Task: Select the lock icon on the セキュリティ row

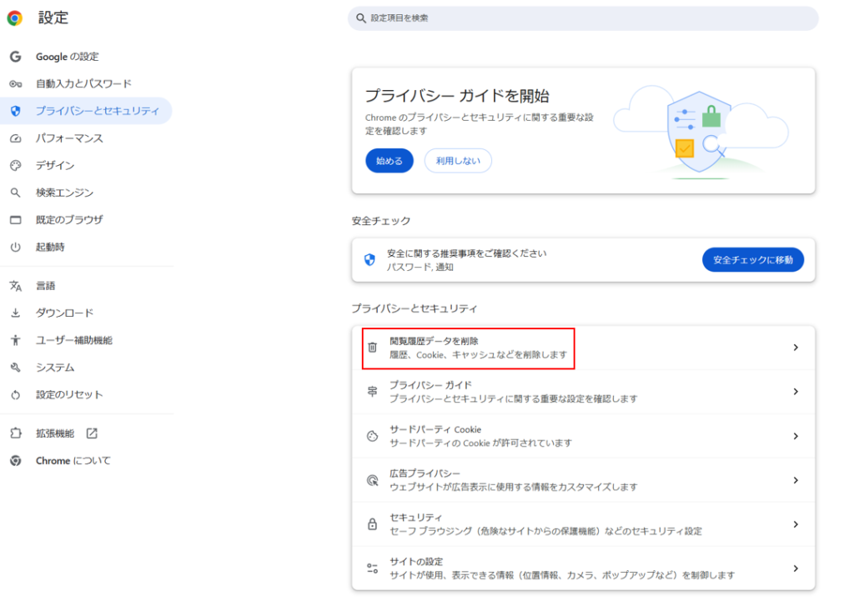Action: point(372,524)
